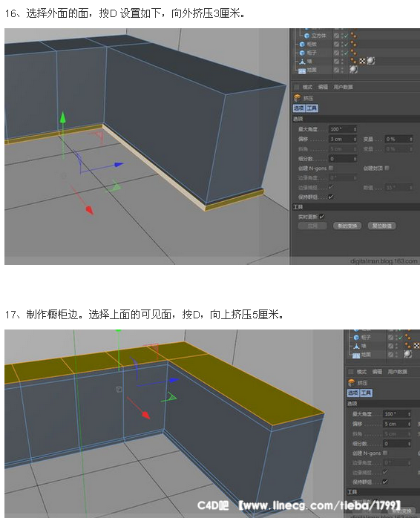Select the checkerboard texture tag on 墙 row

pos(363,61)
